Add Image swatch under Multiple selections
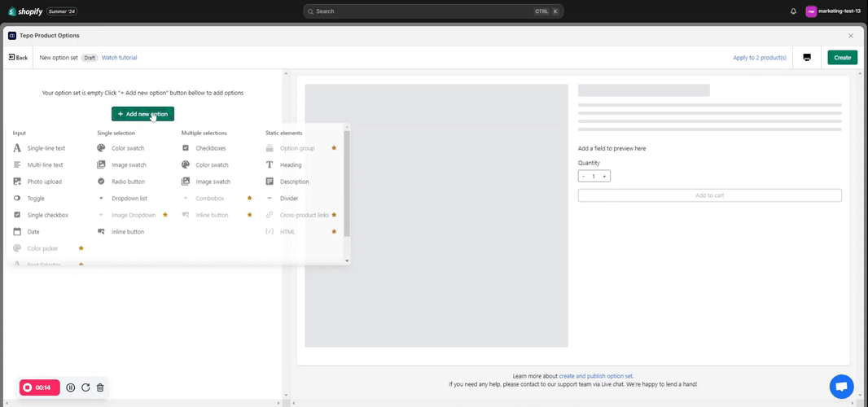Image resolution: width=868 pixels, height=407 pixels. pos(206,182)
